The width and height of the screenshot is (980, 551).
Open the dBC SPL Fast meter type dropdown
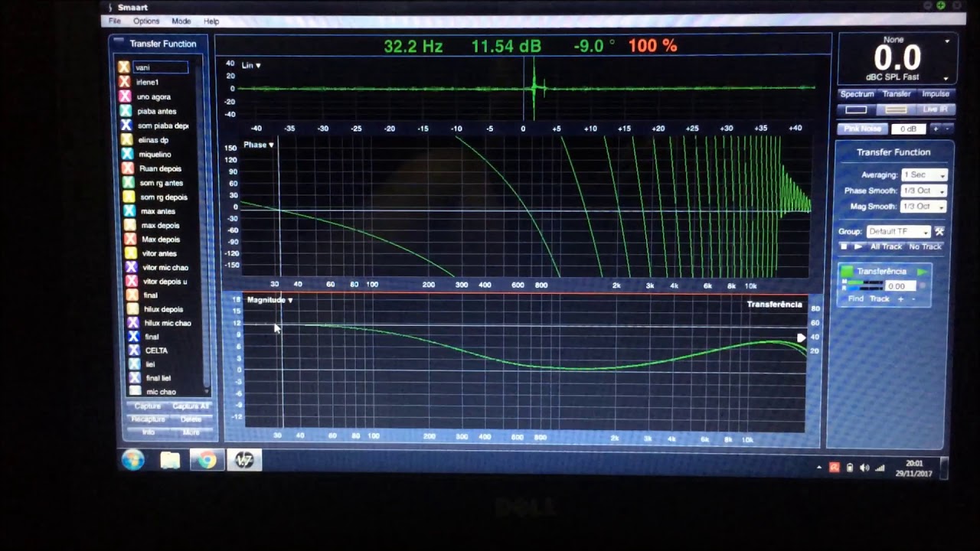(x=946, y=79)
